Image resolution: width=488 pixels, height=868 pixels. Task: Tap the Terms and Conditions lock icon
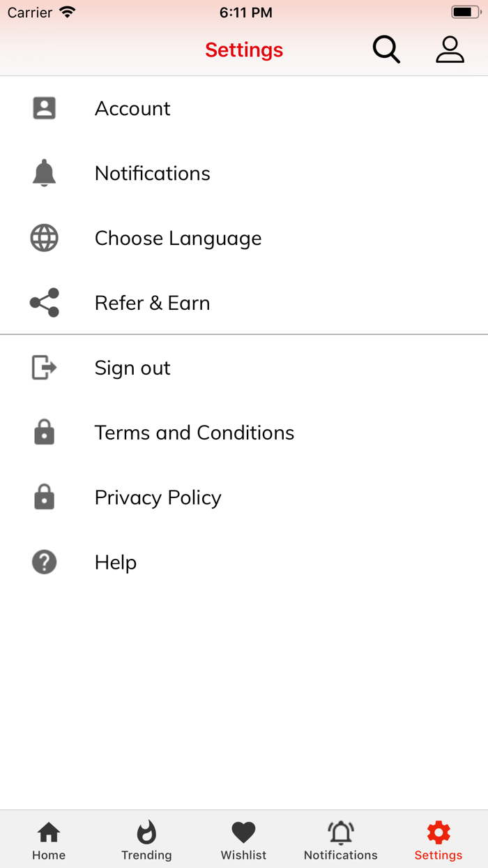tap(44, 433)
